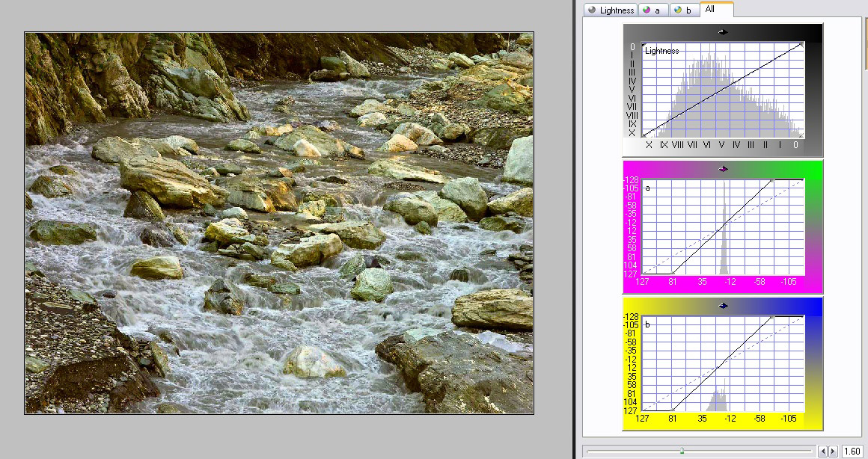Click the river photo preview image

point(279,223)
